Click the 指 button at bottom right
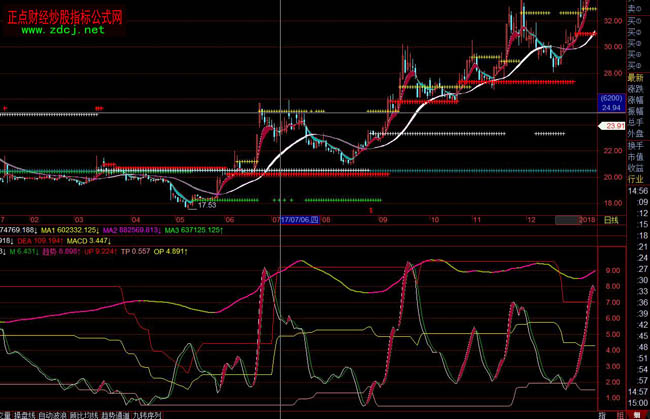This screenshot has height=419, width=650. tap(602, 413)
